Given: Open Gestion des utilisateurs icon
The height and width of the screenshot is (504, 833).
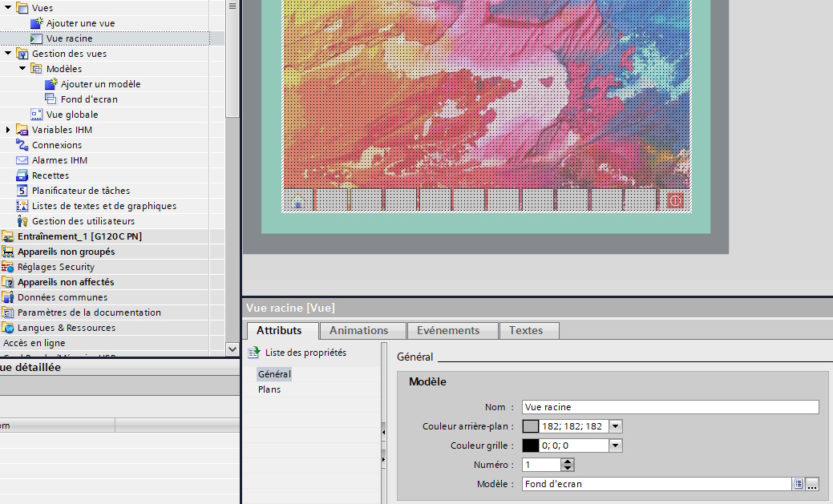Looking at the screenshot, I should (x=22, y=221).
